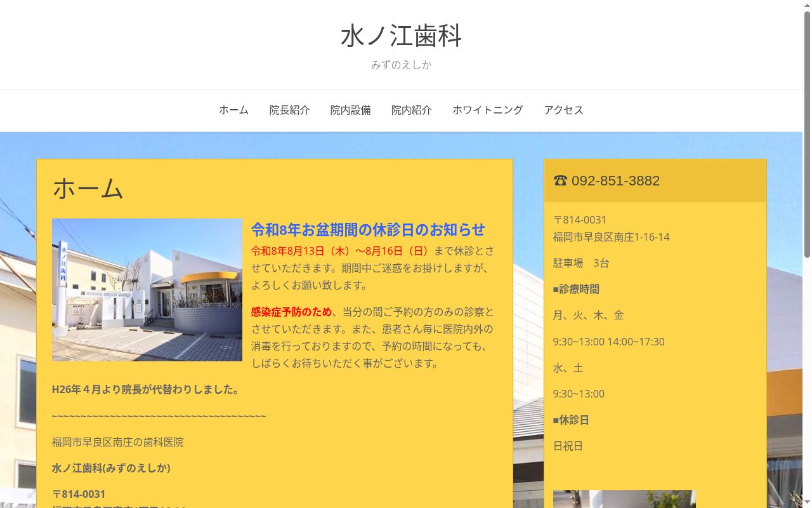Click the weekday text 水、土
This screenshot has height=508, width=812.
click(568, 368)
